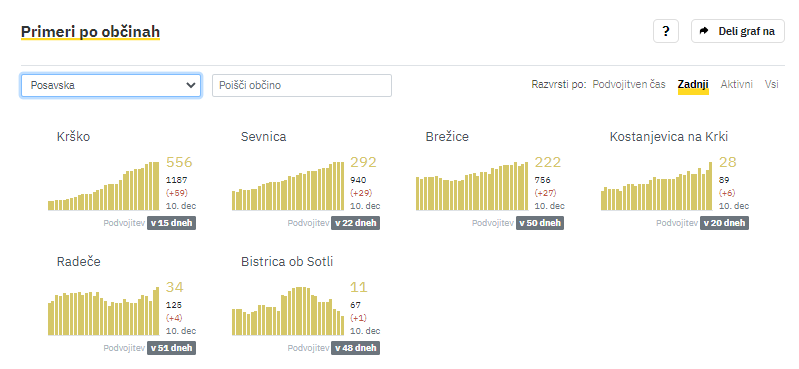
Task: Click the Bistrica ob Sotli chart
Action: click(x=288, y=311)
